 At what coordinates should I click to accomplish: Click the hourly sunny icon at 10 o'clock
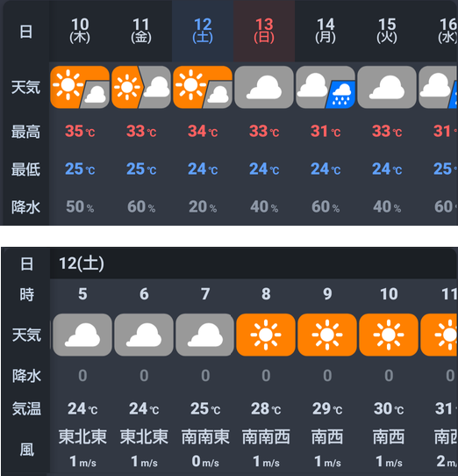389,335
